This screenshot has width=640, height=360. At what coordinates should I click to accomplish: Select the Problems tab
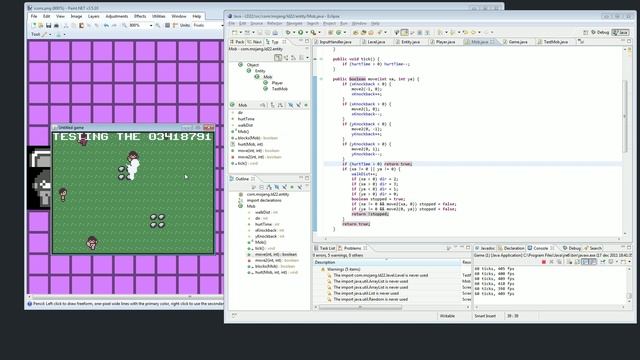click(352, 248)
